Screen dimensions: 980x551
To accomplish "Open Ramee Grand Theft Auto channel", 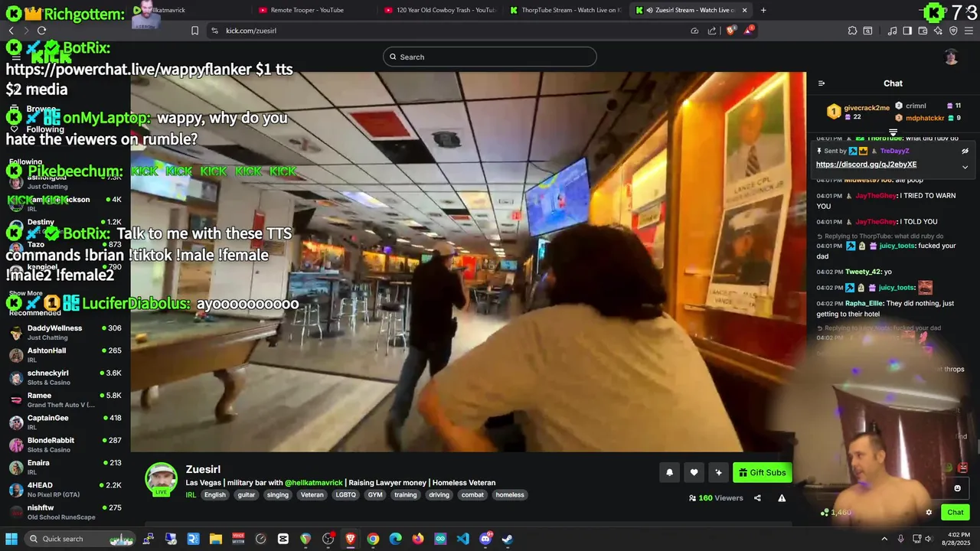I will [65, 400].
